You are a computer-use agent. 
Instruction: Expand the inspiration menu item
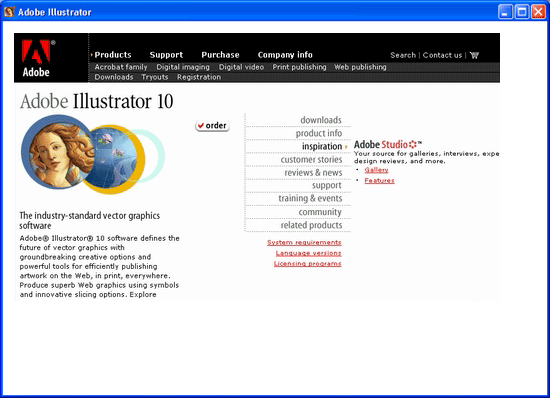[x=322, y=146]
